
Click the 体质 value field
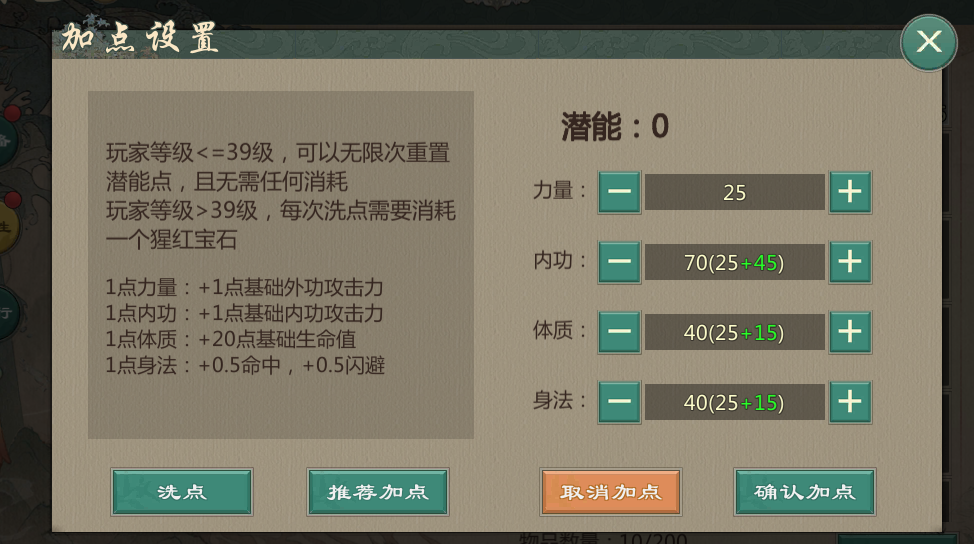(734, 332)
